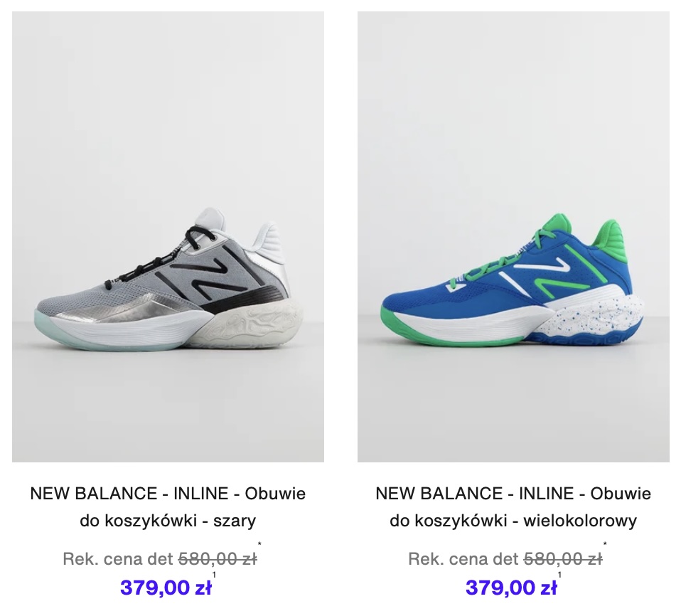Click the crossed-out 580,00 zł under gray shoe
This screenshot has width=681, height=616.
(218, 558)
